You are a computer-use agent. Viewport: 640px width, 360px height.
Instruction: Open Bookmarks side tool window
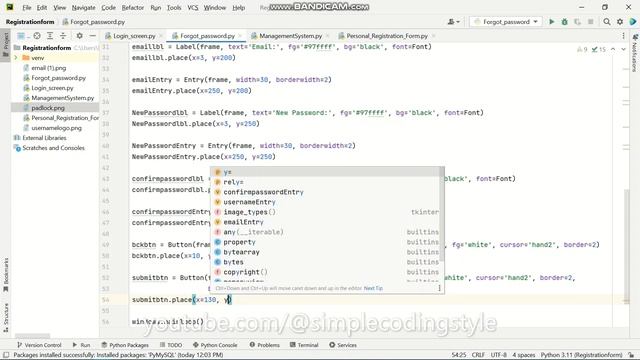(x=6, y=275)
